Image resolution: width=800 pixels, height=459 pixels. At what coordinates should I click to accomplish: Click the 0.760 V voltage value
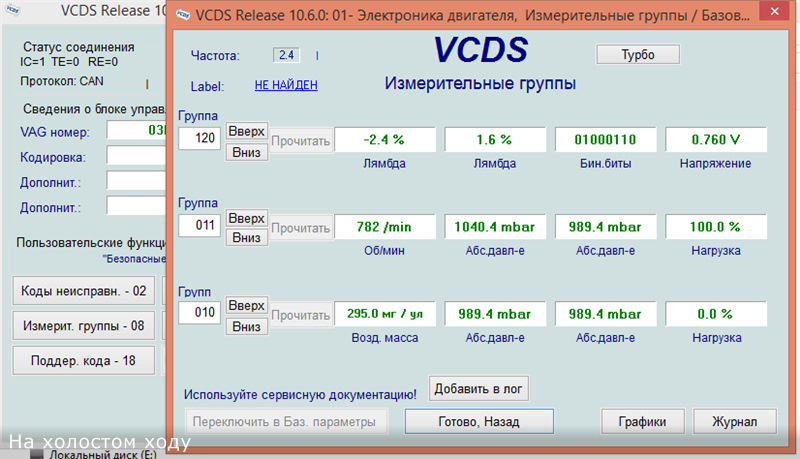[716, 140]
